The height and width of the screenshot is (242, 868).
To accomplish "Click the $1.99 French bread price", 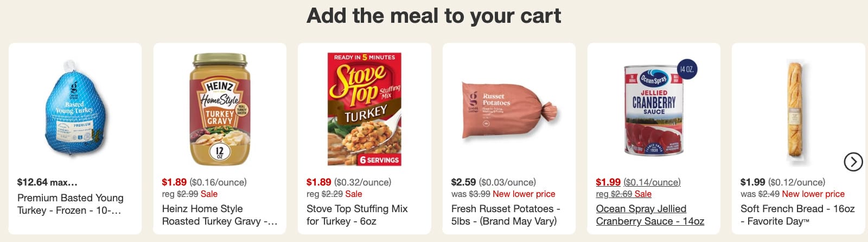I will pyautogui.click(x=752, y=182).
